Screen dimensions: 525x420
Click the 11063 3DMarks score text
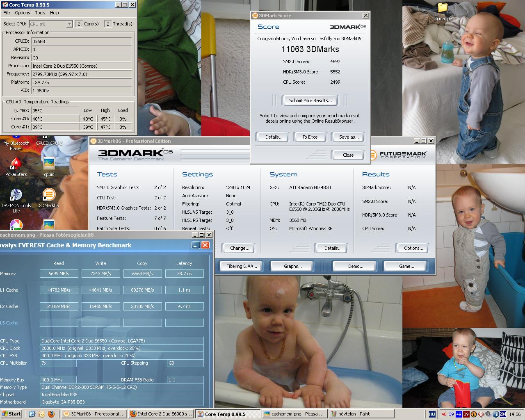click(x=310, y=49)
